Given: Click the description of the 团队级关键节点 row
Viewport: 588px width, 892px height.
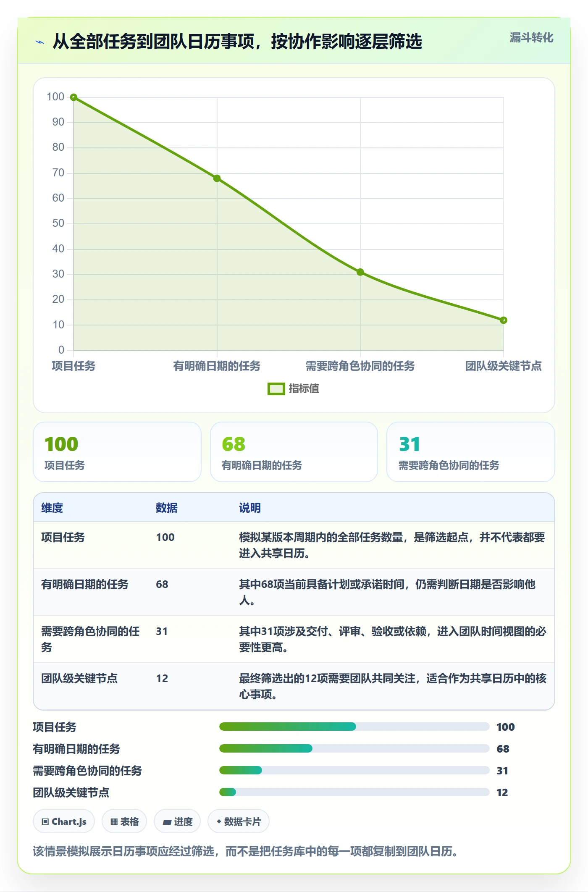Looking at the screenshot, I should point(393,686).
